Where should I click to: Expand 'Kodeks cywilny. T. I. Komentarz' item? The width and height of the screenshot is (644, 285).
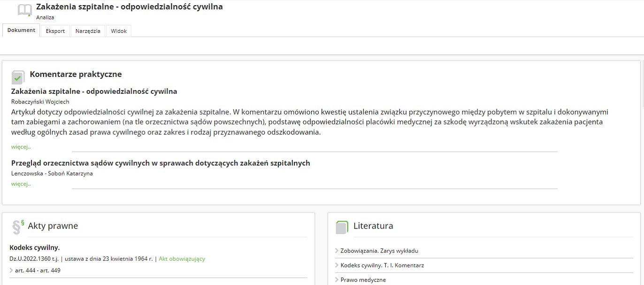pos(382,265)
